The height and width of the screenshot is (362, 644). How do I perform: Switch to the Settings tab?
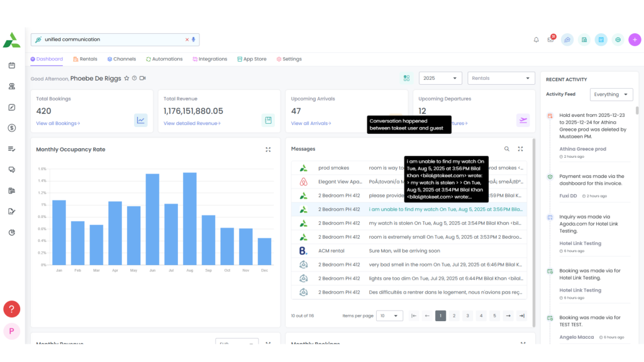tap(289, 59)
